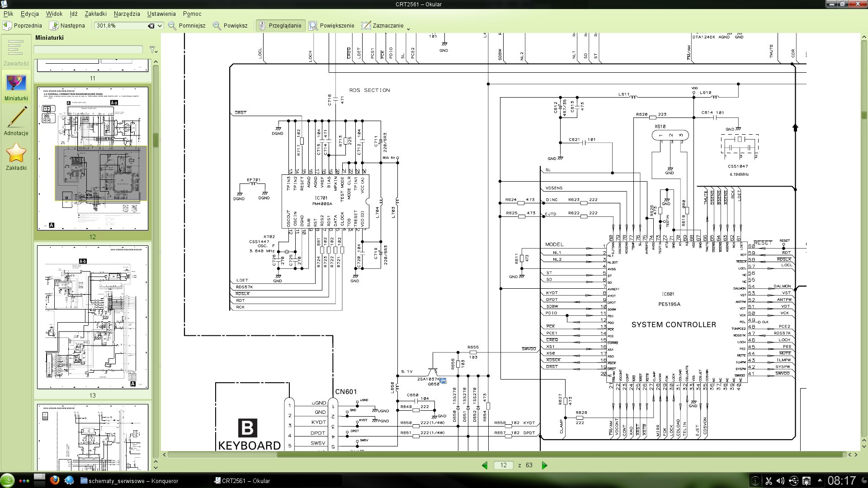Screen dimensions: 868x488
Task: Show the Zakładki bookmarks sidebar star panel
Action: (16, 156)
